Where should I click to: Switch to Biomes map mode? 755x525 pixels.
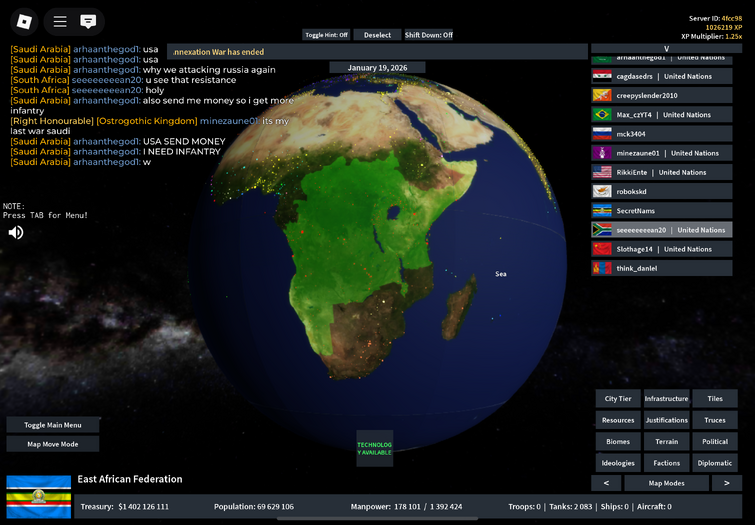click(x=618, y=442)
